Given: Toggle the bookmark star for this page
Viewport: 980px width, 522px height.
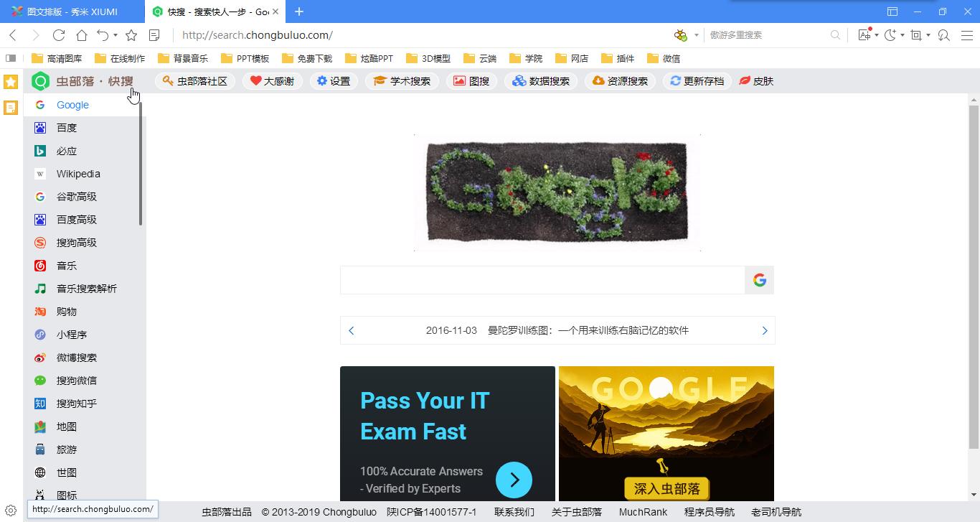Looking at the screenshot, I should pos(131,34).
